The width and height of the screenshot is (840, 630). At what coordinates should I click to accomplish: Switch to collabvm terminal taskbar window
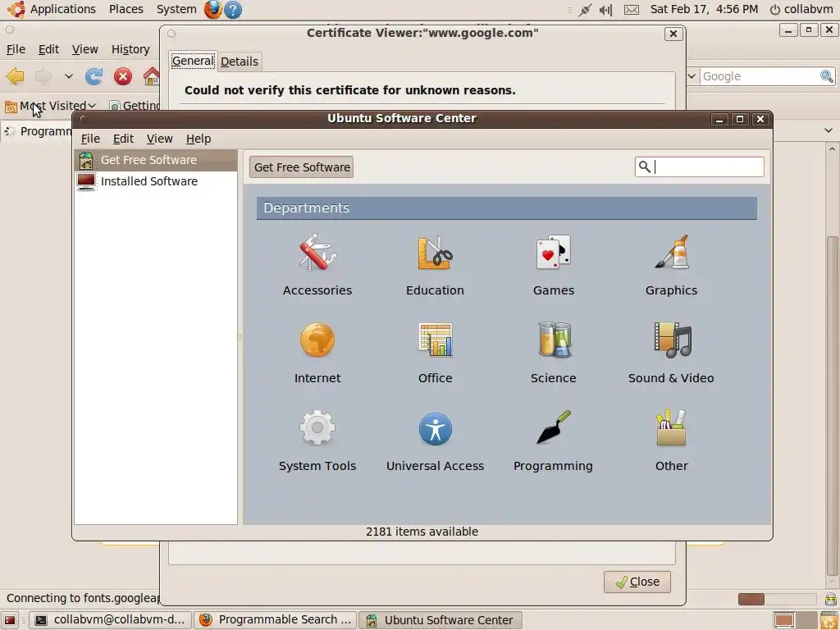[x=110, y=620]
